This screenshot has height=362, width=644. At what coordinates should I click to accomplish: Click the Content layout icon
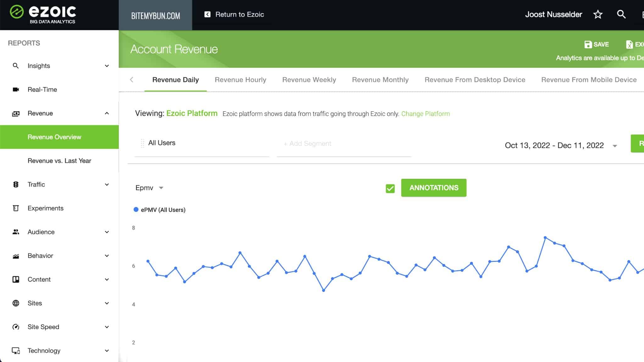16,279
